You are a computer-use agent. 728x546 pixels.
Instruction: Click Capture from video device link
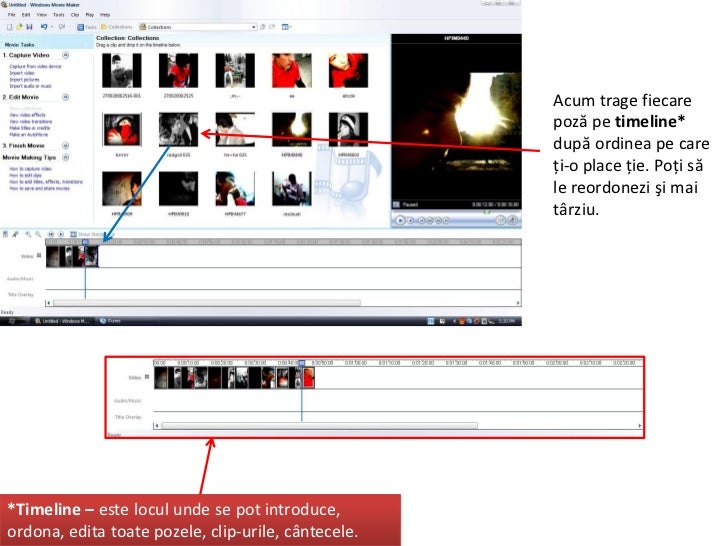35,67
